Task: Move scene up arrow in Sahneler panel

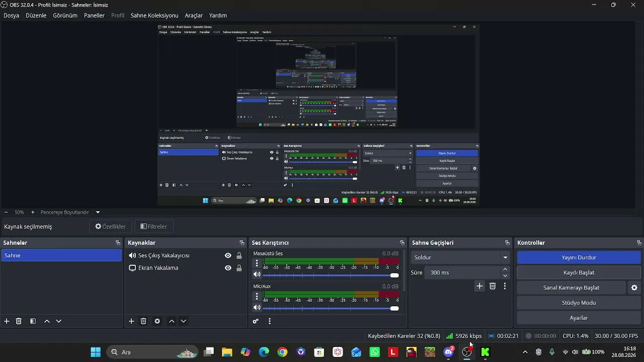Action: [47, 321]
